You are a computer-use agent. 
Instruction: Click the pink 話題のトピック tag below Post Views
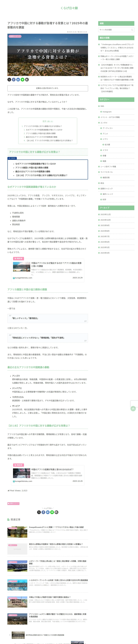click(x=14, y=504)
